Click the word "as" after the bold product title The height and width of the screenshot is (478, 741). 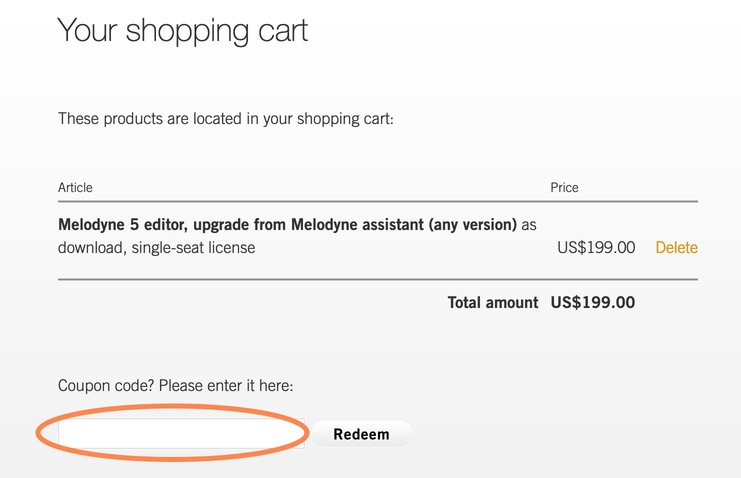coord(530,224)
